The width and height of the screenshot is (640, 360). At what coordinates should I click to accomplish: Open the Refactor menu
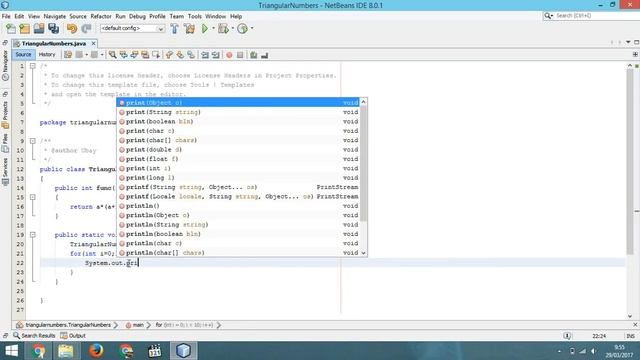coord(101,16)
